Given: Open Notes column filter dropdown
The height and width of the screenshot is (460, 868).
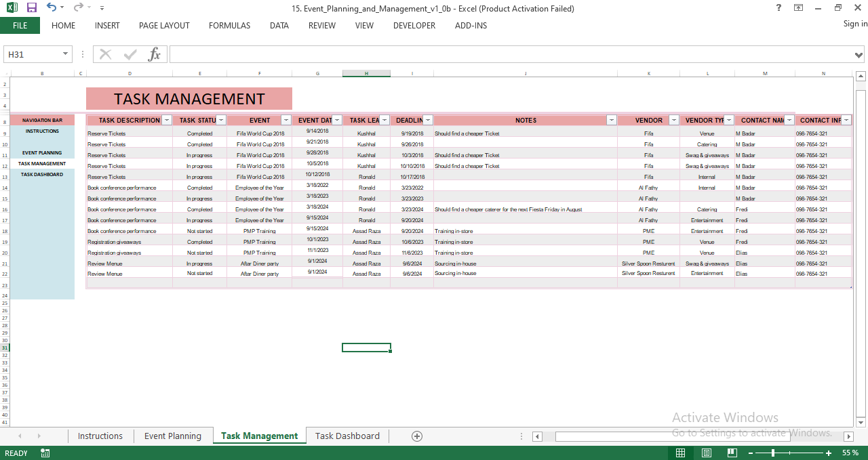Looking at the screenshot, I should coord(612,120).
